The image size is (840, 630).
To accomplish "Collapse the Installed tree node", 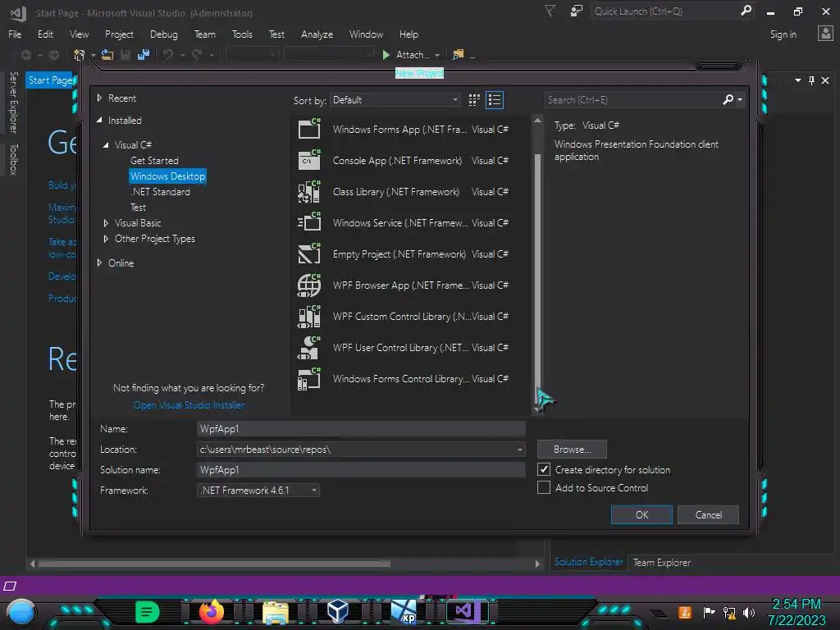I will pyautogui.click(x=99, y=121).
